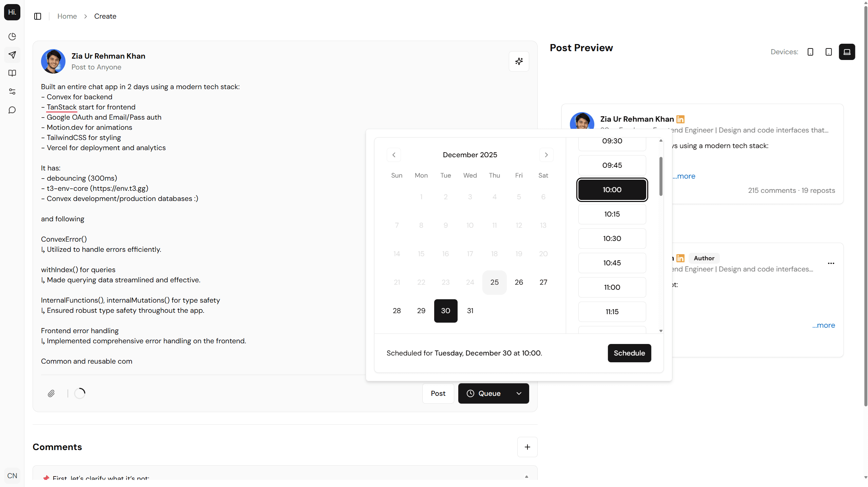The image size is (868, 487).
Task: Toggle the sidebar with the panel icon
Action: [x=37, y=16]
